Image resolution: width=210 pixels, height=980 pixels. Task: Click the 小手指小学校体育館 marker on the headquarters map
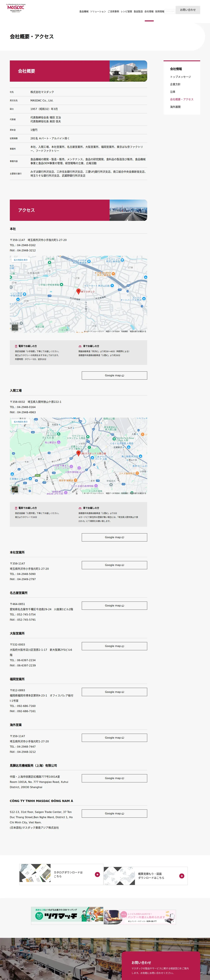click(61, 285)
